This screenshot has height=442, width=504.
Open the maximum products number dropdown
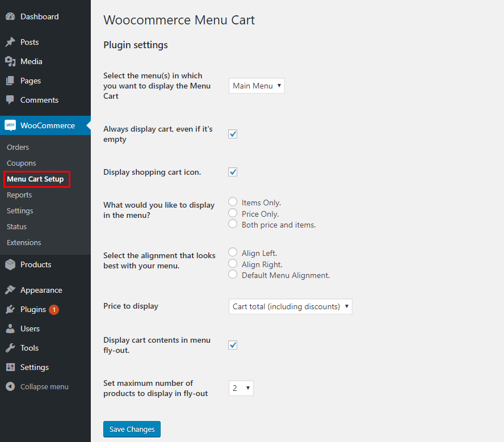tap(241, 388)
